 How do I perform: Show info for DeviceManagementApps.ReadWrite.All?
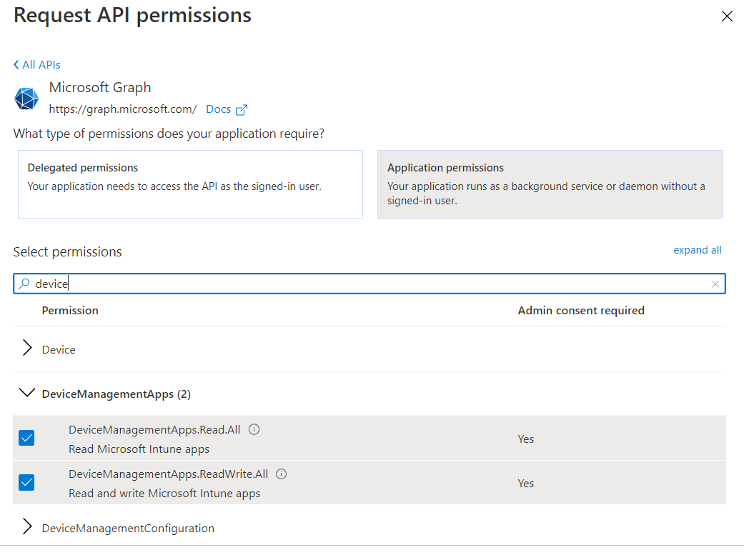(282, 474)
